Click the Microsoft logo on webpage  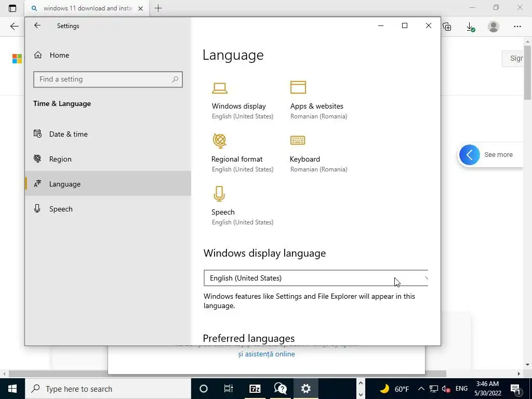point(17,58)
